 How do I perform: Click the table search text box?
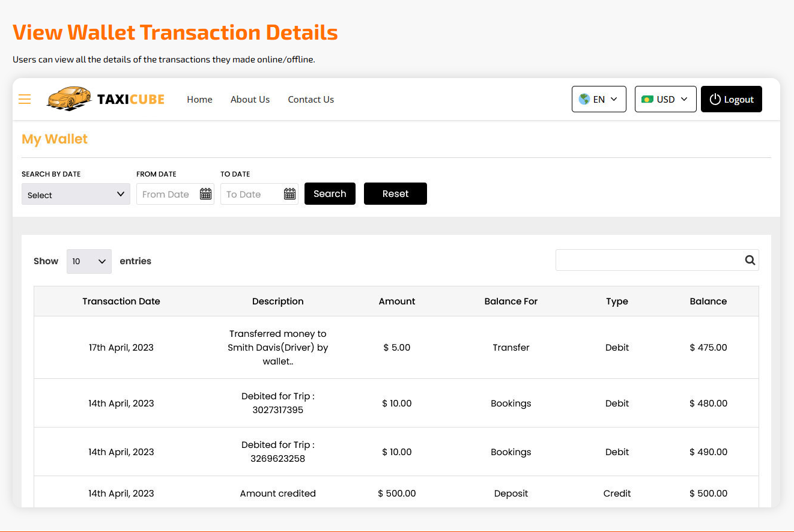(x=657, y=260)
